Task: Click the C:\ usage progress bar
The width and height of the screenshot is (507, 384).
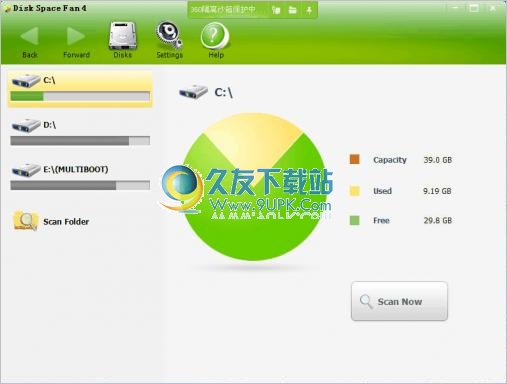Action: [x=80, y=96]
